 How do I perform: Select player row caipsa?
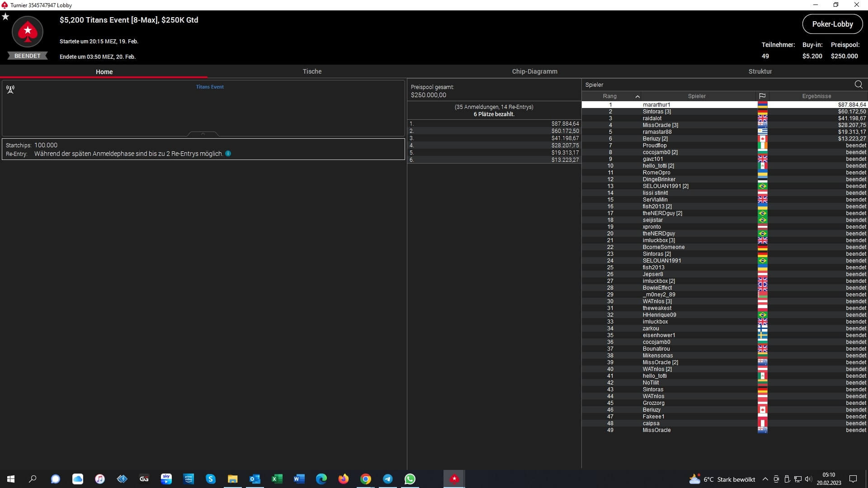click(724, 423)
